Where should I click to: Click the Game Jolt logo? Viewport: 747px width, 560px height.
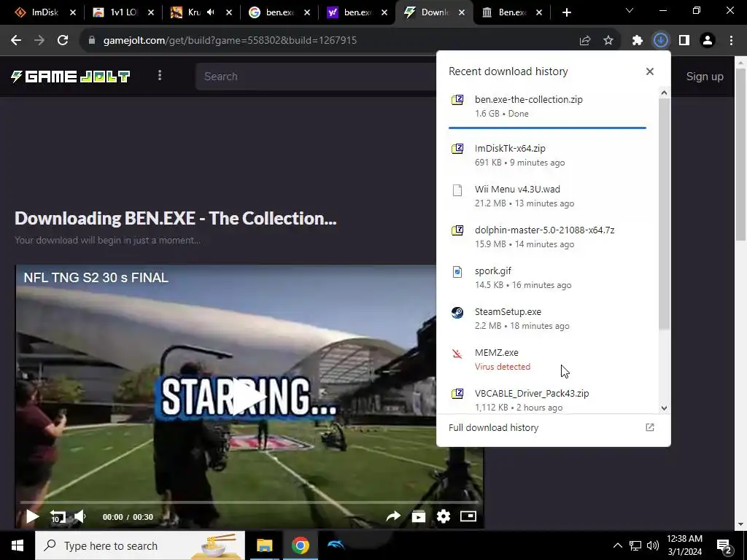[71, 76]
